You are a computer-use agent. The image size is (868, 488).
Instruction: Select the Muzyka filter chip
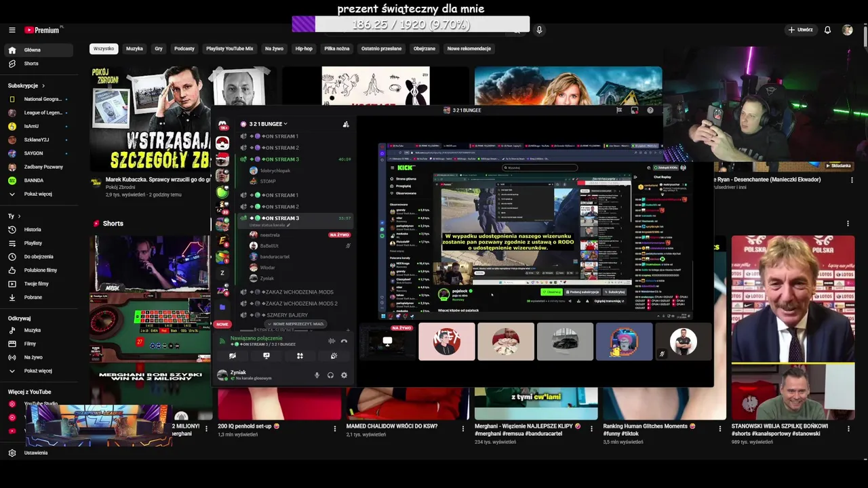[x=134, y=49]
